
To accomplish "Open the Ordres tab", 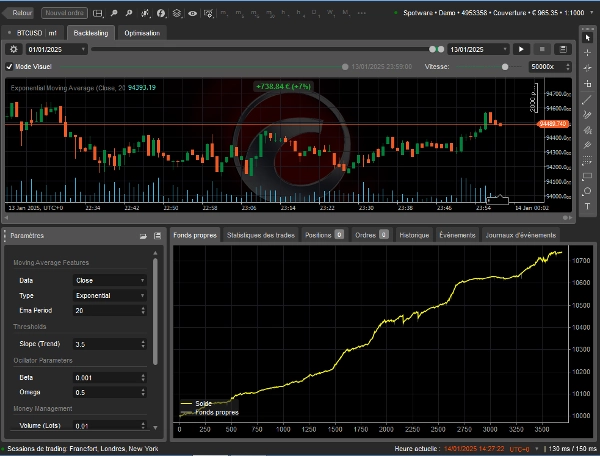I will pos(371,235).
